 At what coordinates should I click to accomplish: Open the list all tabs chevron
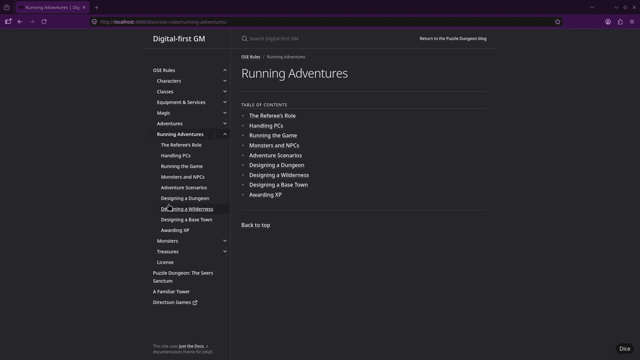coord(592,7)
